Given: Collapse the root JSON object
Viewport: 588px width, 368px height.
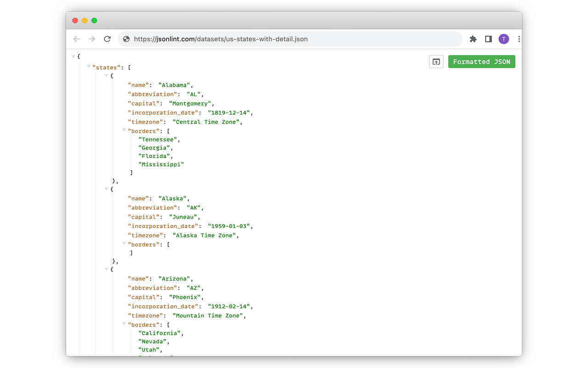Looking at the screenshot, I should click(x=73, y=56).
